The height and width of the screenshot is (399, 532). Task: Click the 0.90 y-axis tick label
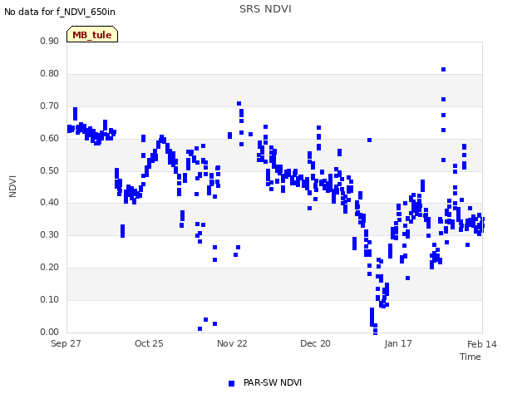tap(50, 41)
